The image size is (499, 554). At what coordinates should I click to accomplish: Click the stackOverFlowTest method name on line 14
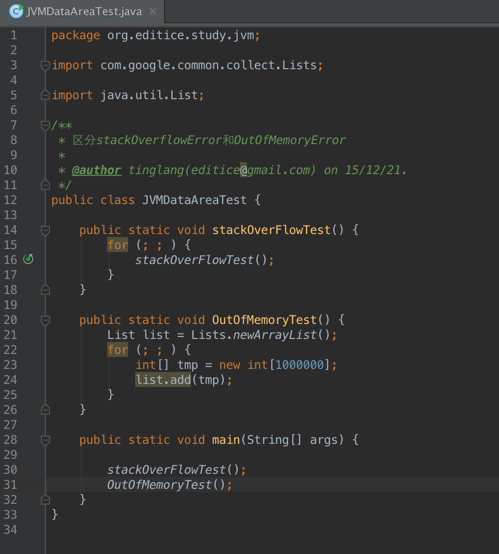point(271,230)
